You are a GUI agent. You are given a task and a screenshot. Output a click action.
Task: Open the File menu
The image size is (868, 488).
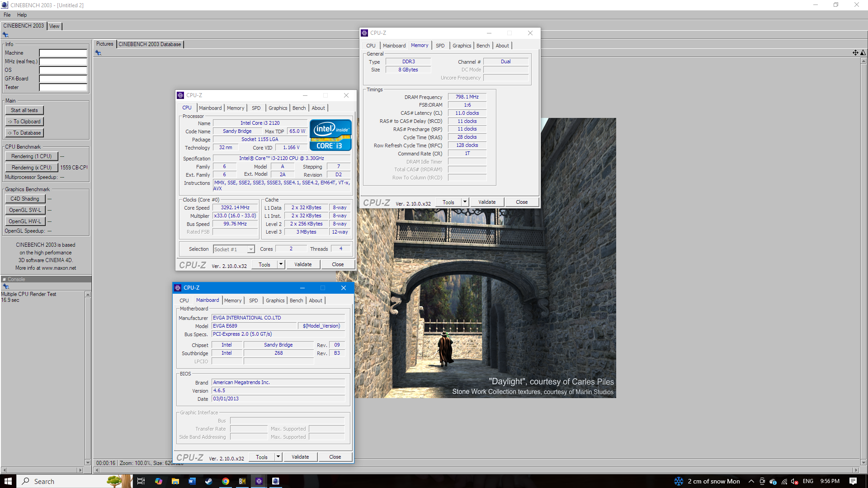(x=7, y=15)
